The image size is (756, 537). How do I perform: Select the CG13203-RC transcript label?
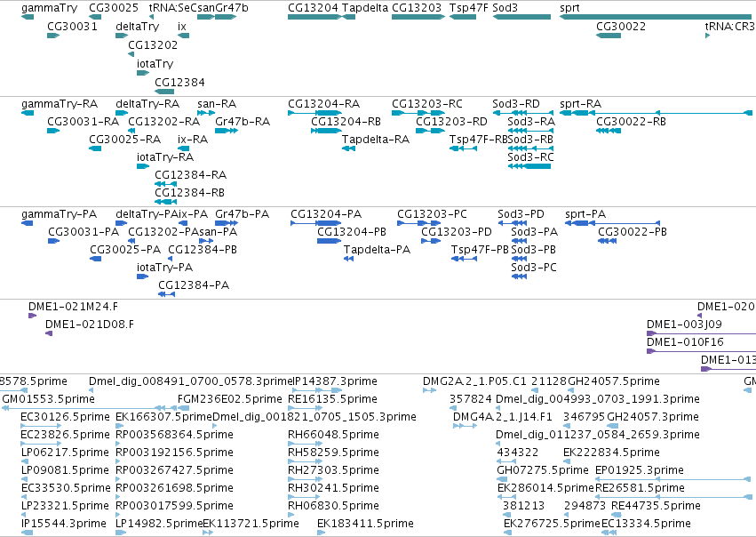tap(427, 104)
